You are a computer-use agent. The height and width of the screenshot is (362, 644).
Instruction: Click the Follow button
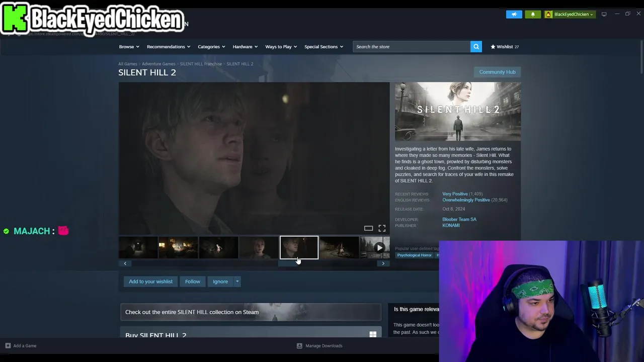pyautogui.click(x=192, y=282)
